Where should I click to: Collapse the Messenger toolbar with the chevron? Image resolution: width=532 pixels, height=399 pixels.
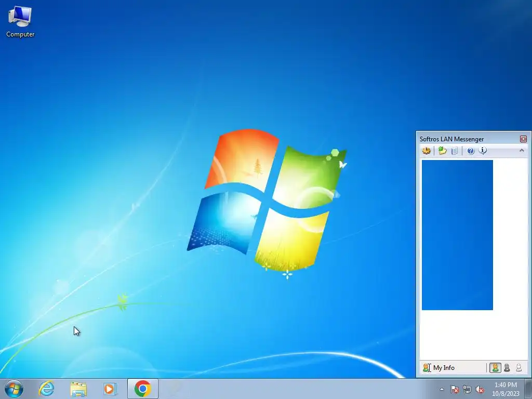(522, 150)
